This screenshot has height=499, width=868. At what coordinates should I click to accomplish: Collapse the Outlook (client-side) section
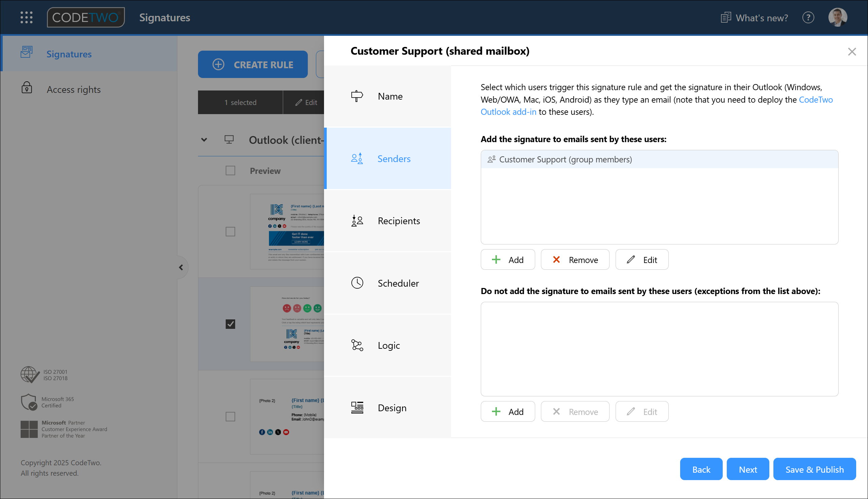[x=204, y=139]
